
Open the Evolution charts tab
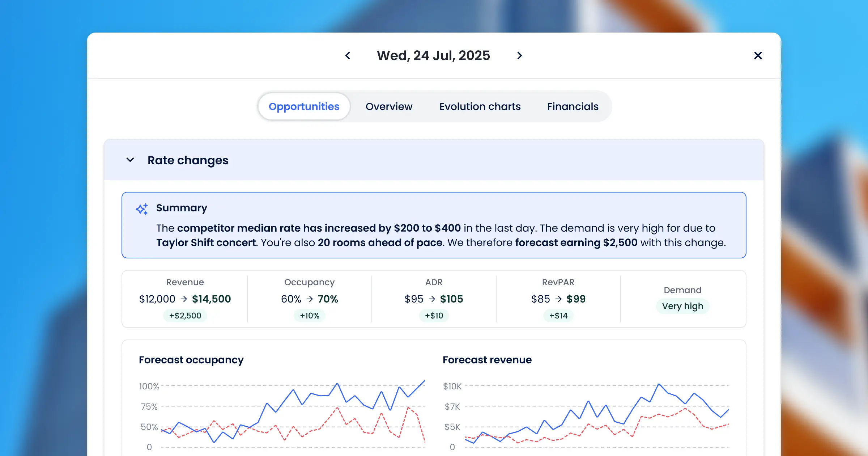(480, 106)
